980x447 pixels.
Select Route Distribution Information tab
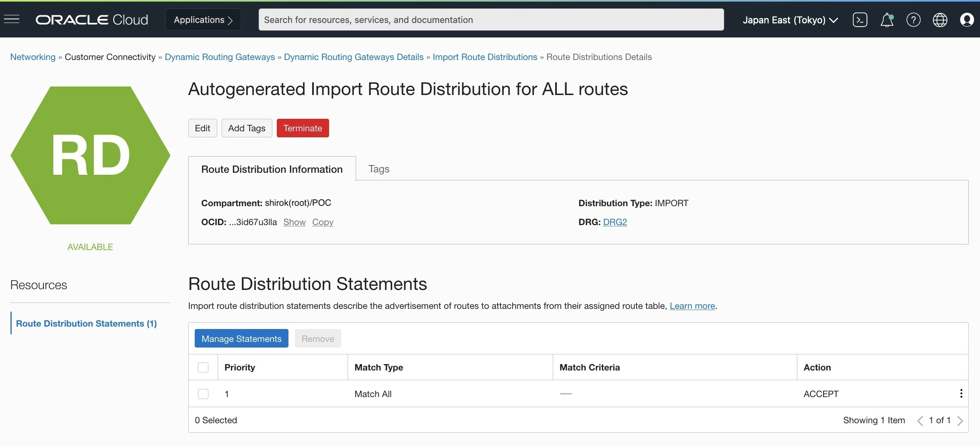[272, 169]
